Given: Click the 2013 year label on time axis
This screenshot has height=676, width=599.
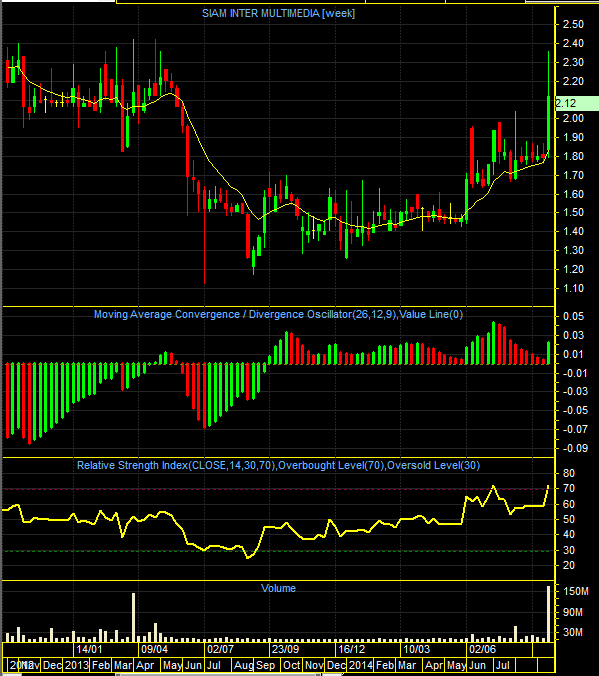Looking at the screenshot, I should point(76,665).
